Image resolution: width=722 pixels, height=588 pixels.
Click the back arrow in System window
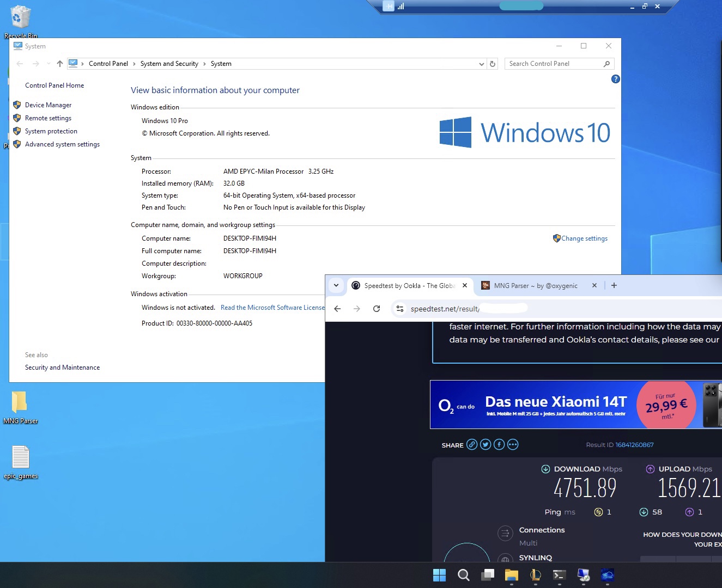coord(20,64)
